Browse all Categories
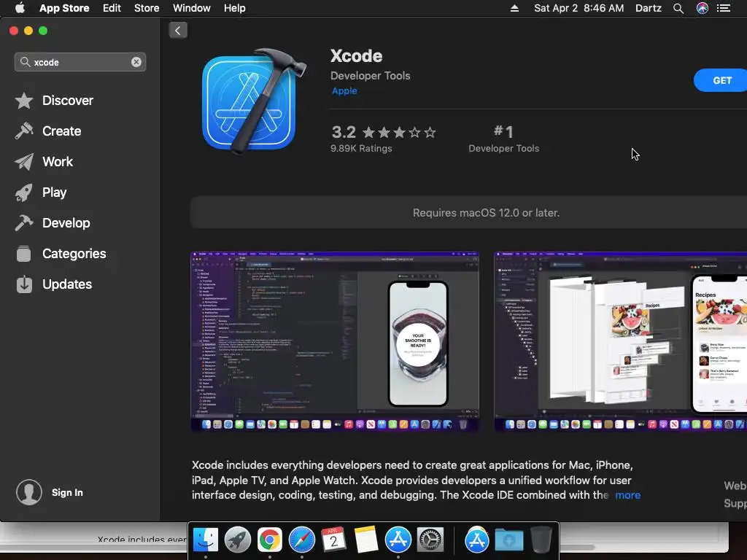Screen dimensions: 747x560 pos(61,253)
